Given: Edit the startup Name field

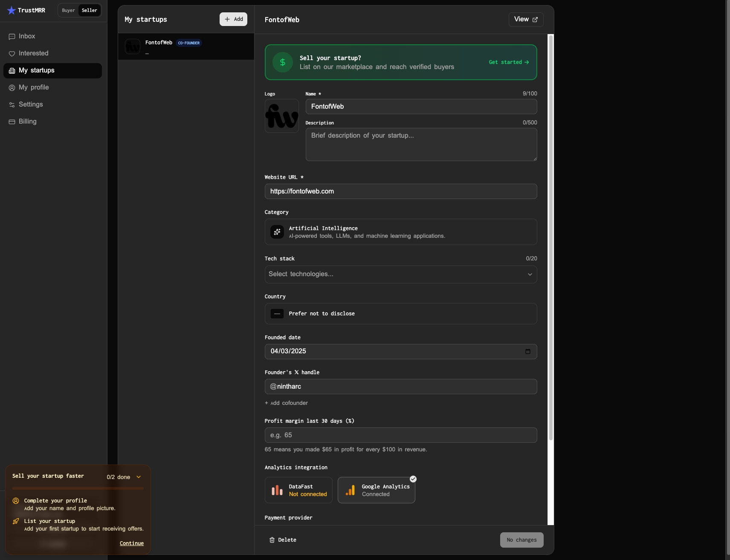Looking at the screenshot, I should click(x=421, y=107).
